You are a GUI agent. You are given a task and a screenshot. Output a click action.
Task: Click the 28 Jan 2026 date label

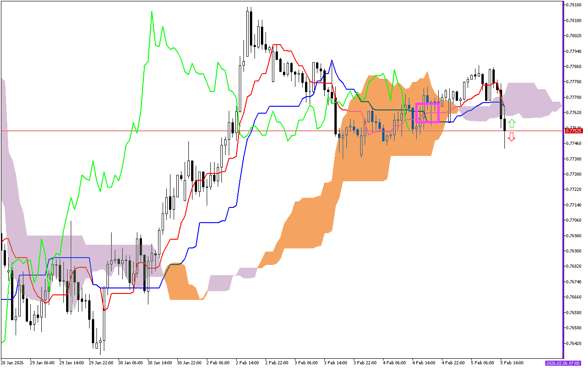[13, 363]
